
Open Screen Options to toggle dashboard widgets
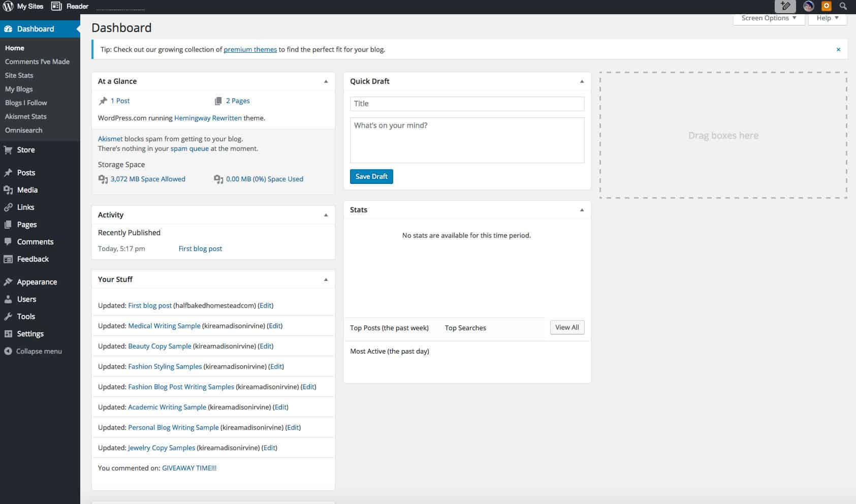coord(768,18)
